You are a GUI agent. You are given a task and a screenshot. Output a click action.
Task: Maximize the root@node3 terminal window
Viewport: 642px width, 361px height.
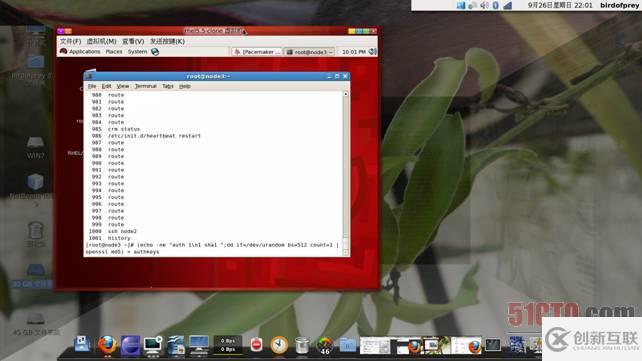pyautogui.click(x=337, y=76)
